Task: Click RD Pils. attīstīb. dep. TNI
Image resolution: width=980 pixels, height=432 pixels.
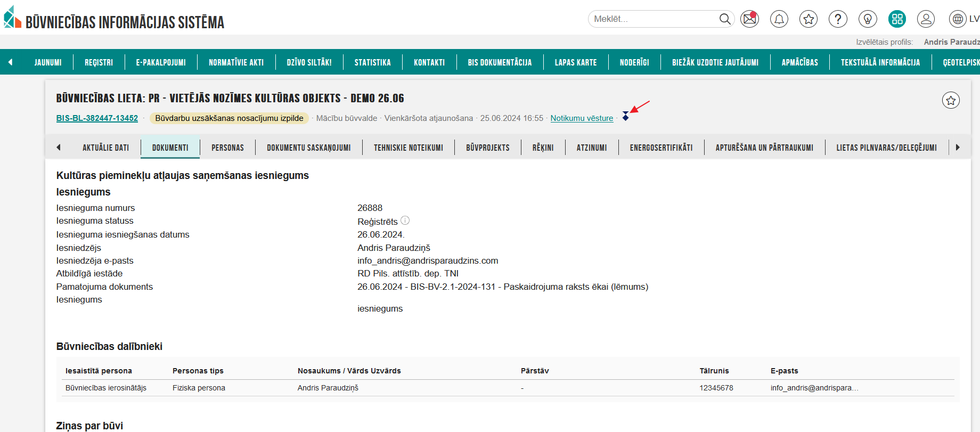Action: coord(408,273)
